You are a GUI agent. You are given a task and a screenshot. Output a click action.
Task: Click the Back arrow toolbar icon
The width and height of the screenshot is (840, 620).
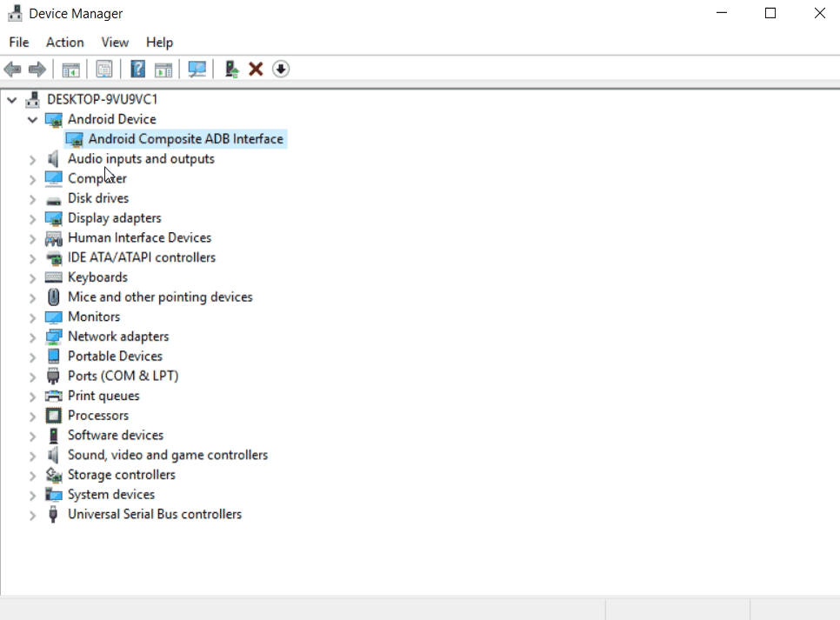point(12,69)
